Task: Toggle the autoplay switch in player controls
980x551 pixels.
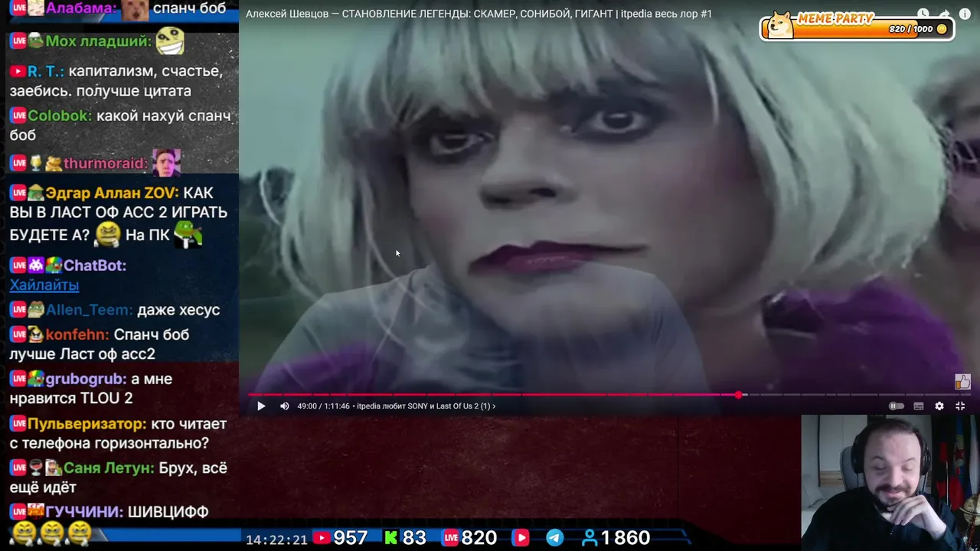Action: pos(897,406)
